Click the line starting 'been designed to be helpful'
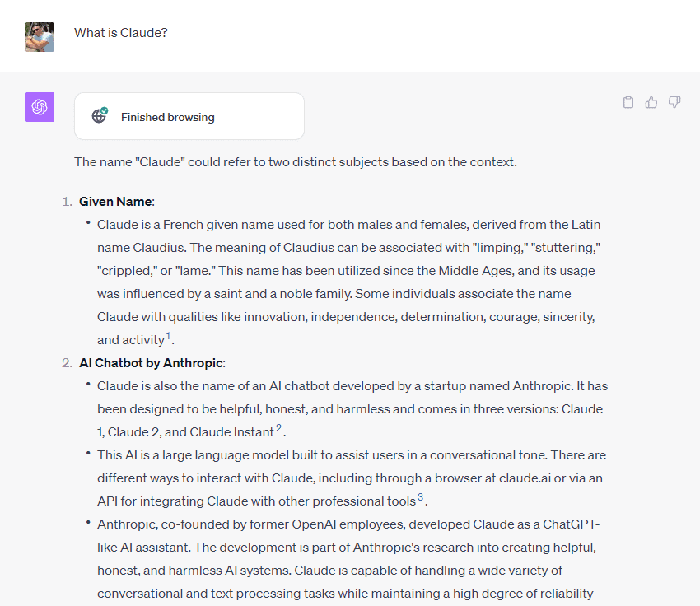The width and height of the screenshot is (700, 606). point(350,409)
